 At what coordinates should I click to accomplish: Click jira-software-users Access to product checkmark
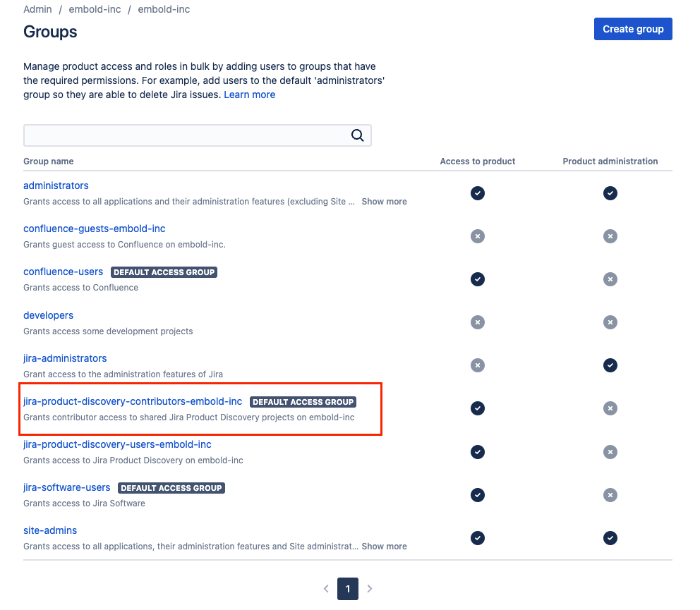click(477, 495)
